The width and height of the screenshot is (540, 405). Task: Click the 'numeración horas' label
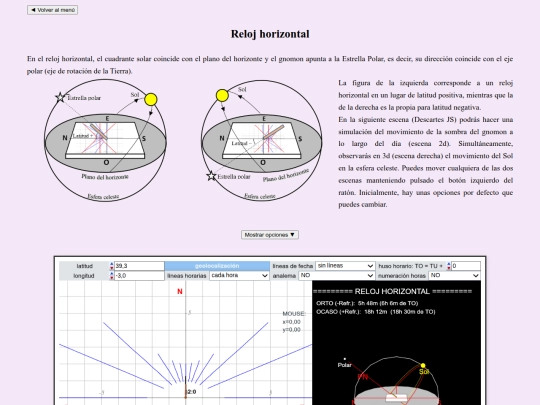[402, 276]
